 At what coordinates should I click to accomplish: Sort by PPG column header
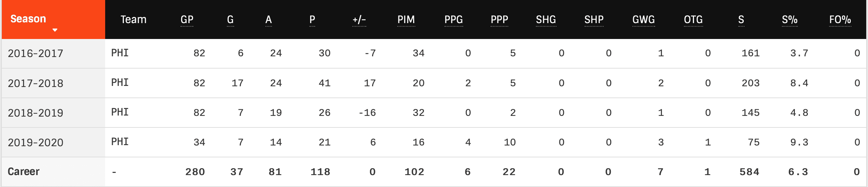click(453, 19)
